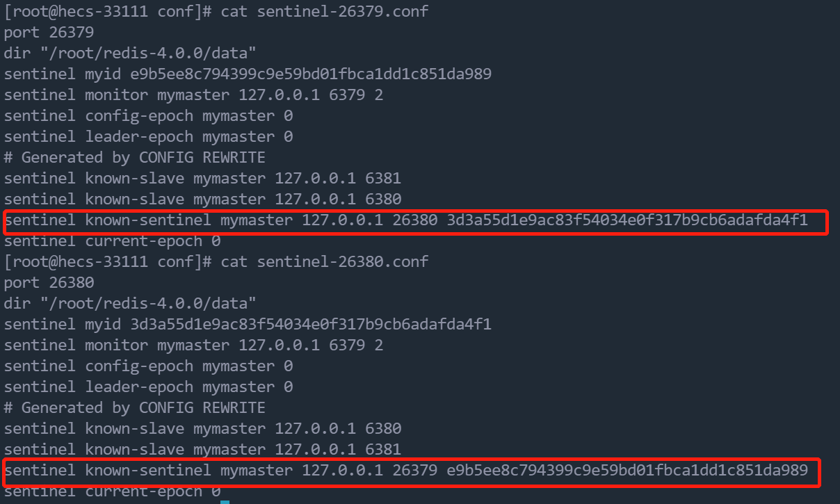The width and height of the screenshot is (840, 504).
Task: Click the first '# Generated by CONFIG REWRITE' comment
Action: coord(134,157)
